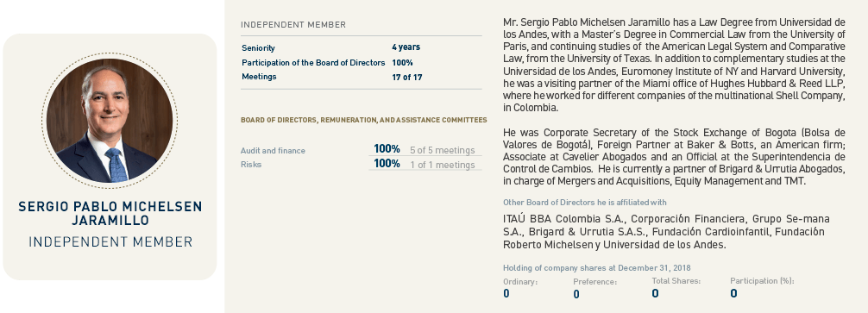This screenshot has width=868, height=313.
Task: Click the 100% value beside Risks
Action: coord(387,164)
